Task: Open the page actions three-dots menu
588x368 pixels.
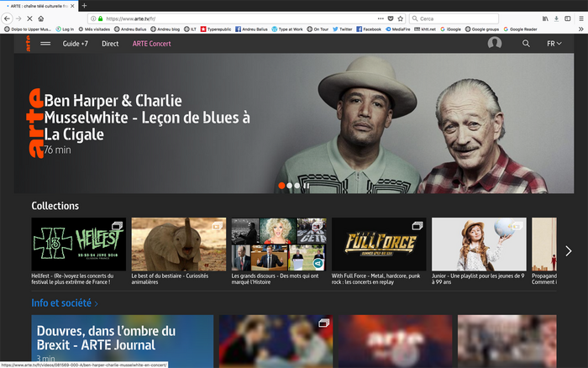Action: tap(381, 18)
